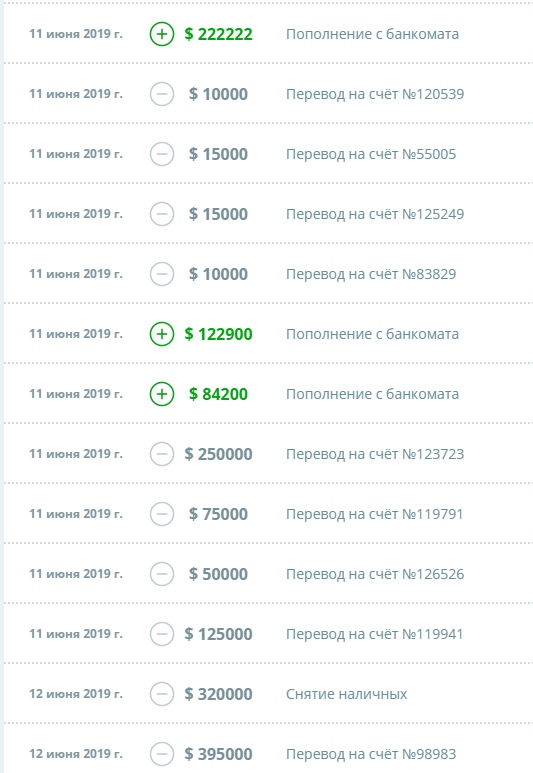This screenshot has height=773, width=533.
Task: Click the green plus icon beside $ 122900
Action: [162, 334]
